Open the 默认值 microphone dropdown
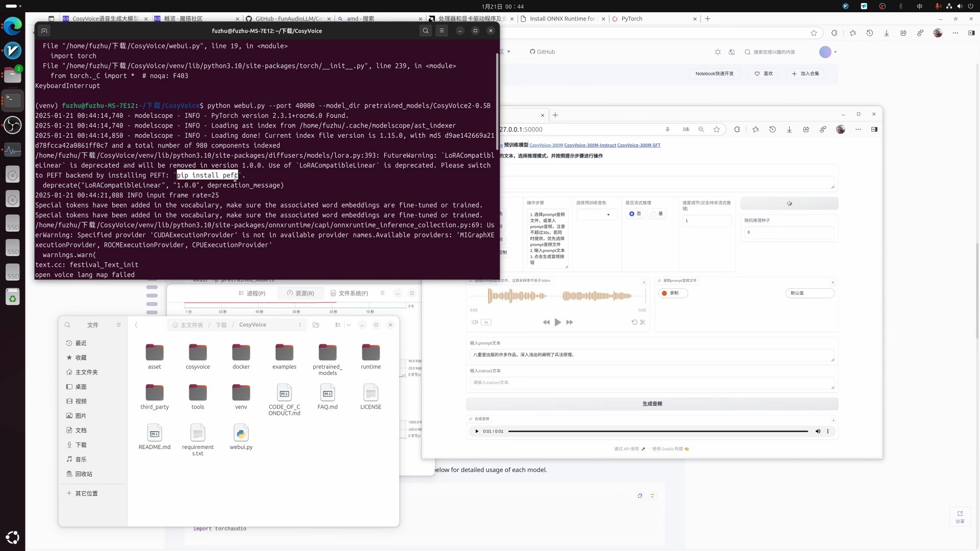The height and width of the screenshot is (551, 980). click(810, 293)
